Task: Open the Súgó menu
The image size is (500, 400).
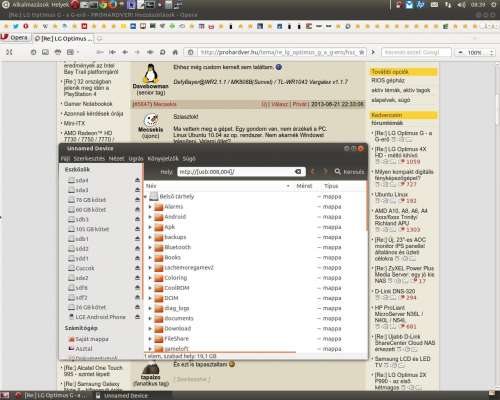Action: (189, 159)
